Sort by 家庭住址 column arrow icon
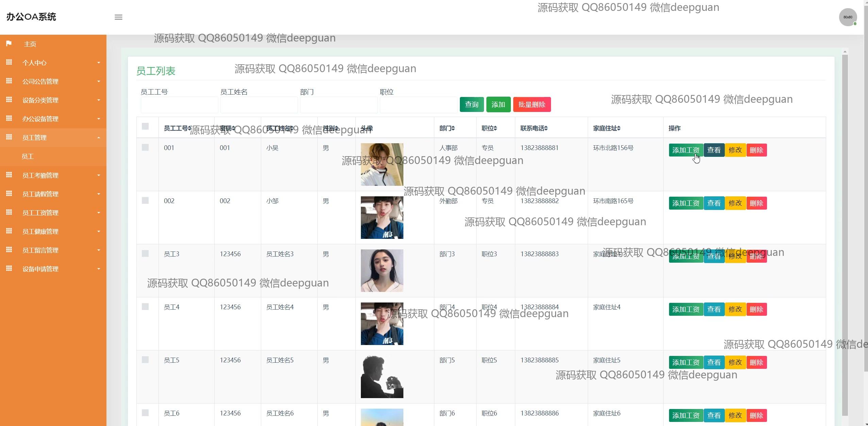This screenshot has width=868, height=426. point(618,128)
